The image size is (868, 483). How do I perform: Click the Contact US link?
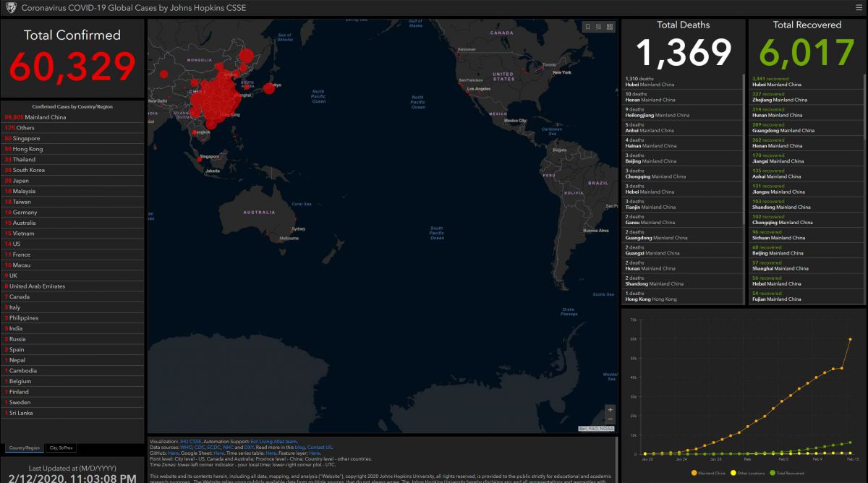320,447
